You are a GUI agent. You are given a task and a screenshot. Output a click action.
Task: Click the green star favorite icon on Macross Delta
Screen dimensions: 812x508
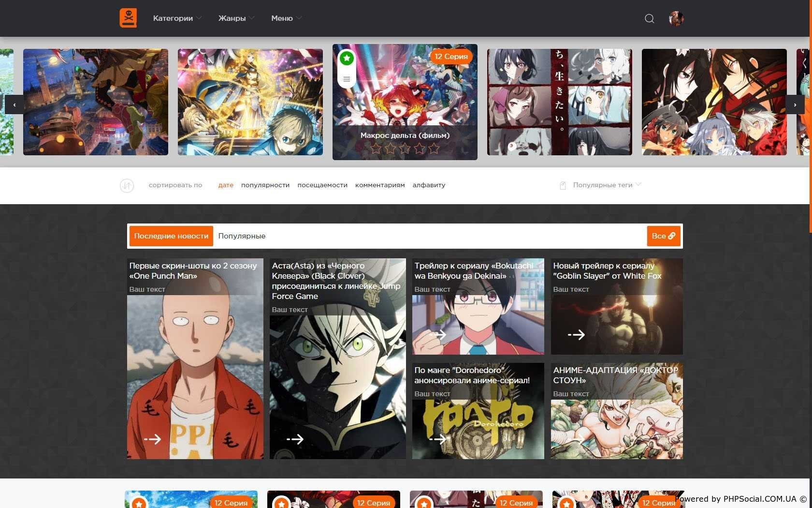347,59
